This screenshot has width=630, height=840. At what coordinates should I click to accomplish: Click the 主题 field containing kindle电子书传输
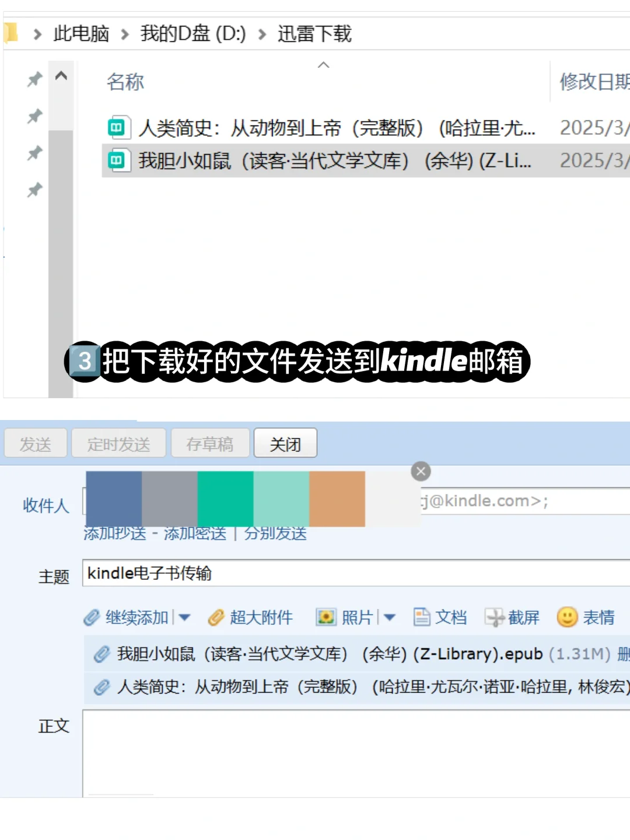click(x=356, y=573)
